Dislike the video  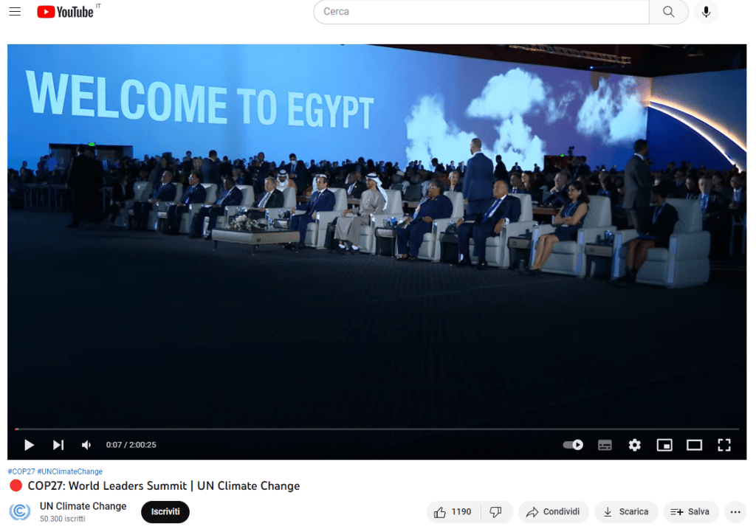[x=496, y=512]
